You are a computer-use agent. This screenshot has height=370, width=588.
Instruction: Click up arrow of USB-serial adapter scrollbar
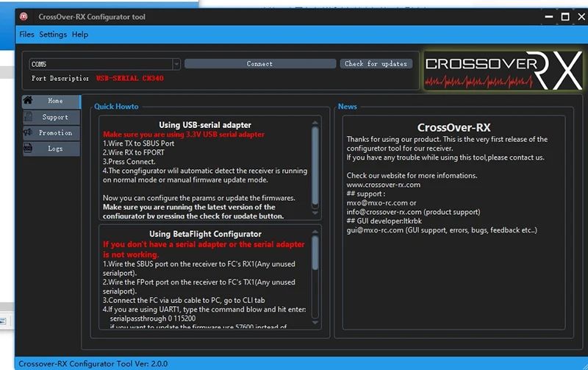pos(315,122)
